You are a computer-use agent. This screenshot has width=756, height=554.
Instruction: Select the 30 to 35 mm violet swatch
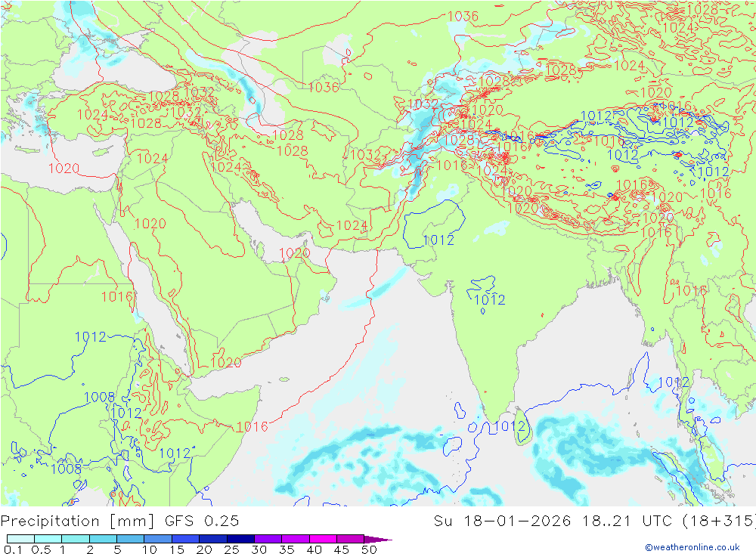tap(268, 539)
